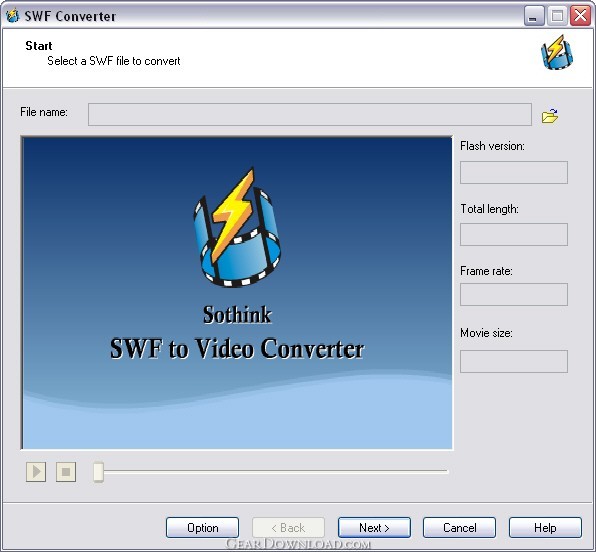Go to next step with Next button
The image size is (596, 552).
[374, 528]
